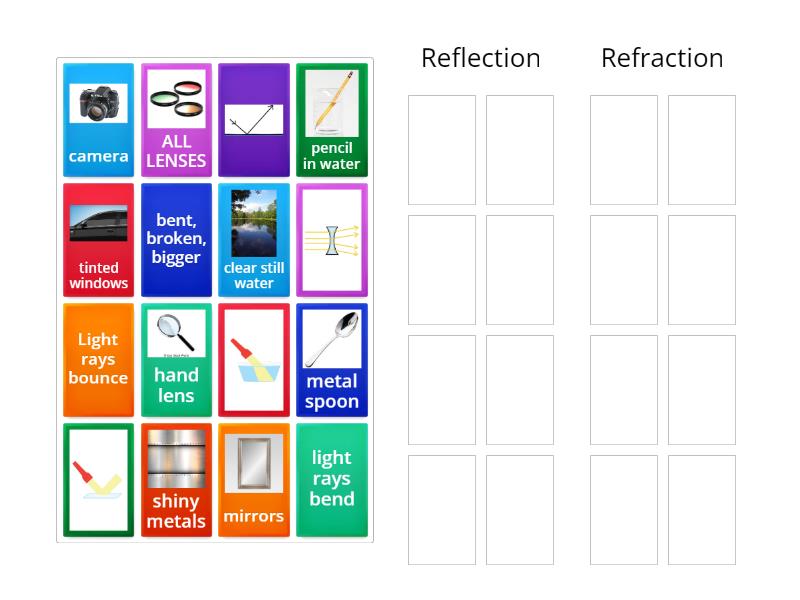Choose the 'bent, broken, bigger' card
This screenshot has height=600, width=800.
[x=176, y=240]
